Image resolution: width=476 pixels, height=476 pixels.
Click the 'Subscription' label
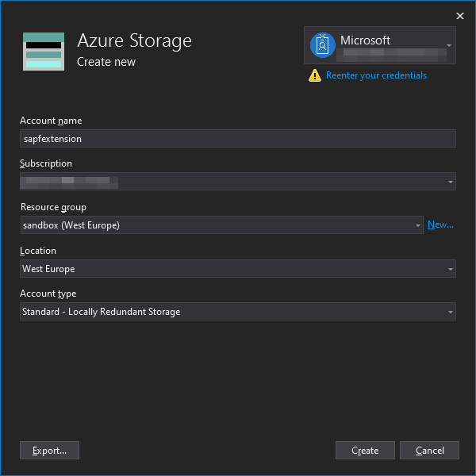click(46, 163)
